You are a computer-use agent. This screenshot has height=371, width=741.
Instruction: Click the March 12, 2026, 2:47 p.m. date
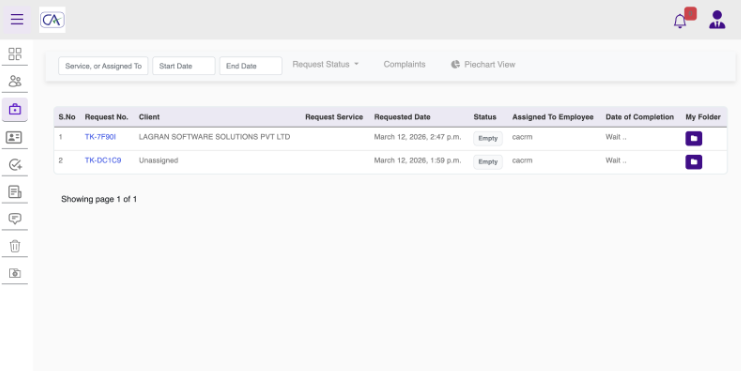418,137
